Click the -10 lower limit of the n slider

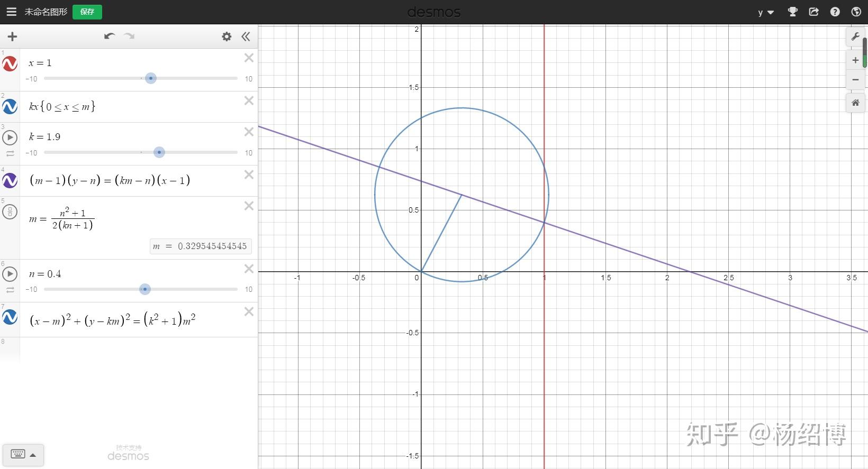coord(31,289)
